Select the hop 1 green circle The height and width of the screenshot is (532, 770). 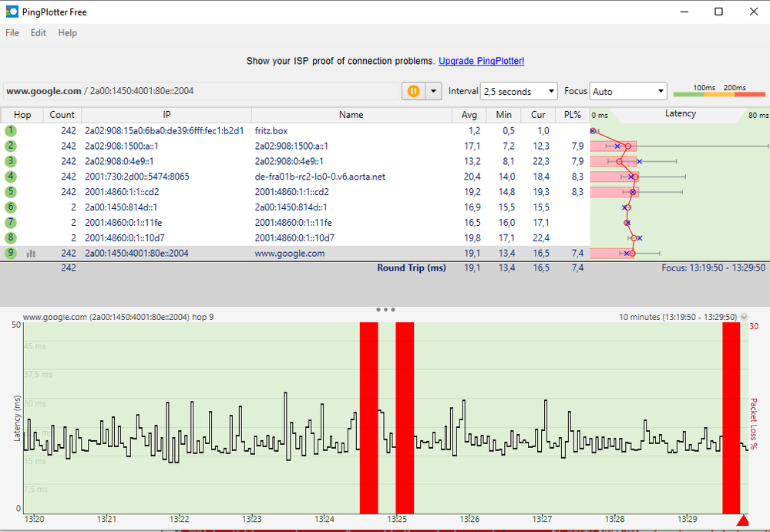11,130
